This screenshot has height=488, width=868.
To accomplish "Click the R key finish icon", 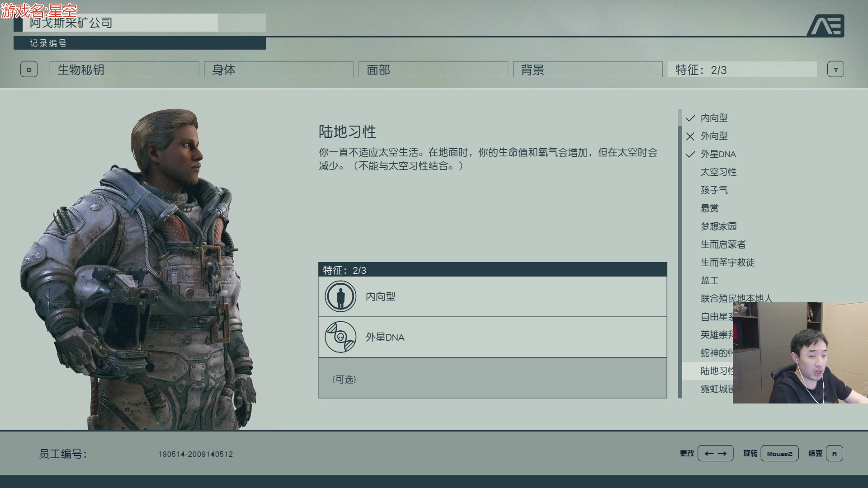I will click(x=834, y=453).
